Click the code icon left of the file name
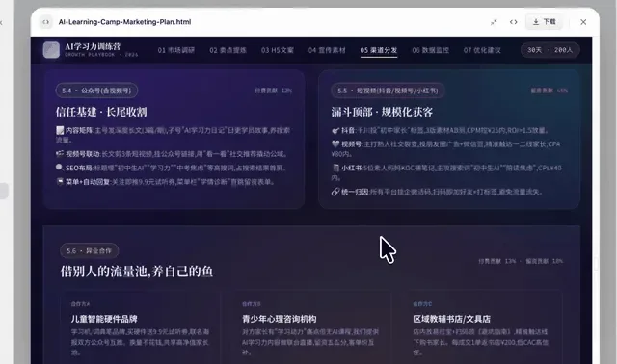This screenshot has height=364, width=617. click(x=46, y=22)
